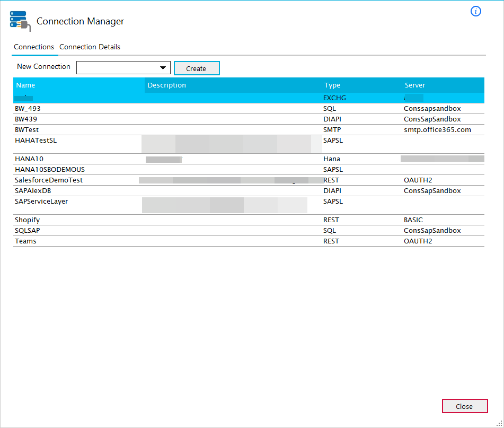Image resolution: width=504 pixels, height=428 pixels.
Task: Select the BW439 connection row
Action: (249, 119)
